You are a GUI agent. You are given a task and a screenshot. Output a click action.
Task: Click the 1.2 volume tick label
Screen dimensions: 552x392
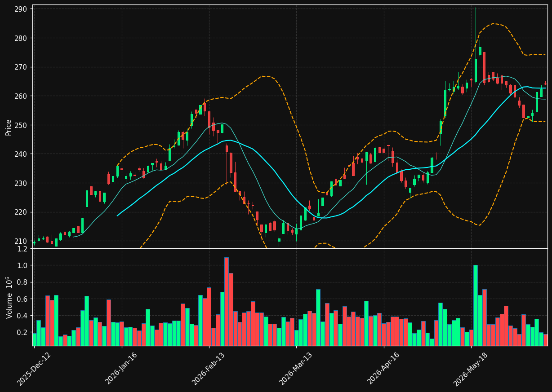click(x=22, y=249)
